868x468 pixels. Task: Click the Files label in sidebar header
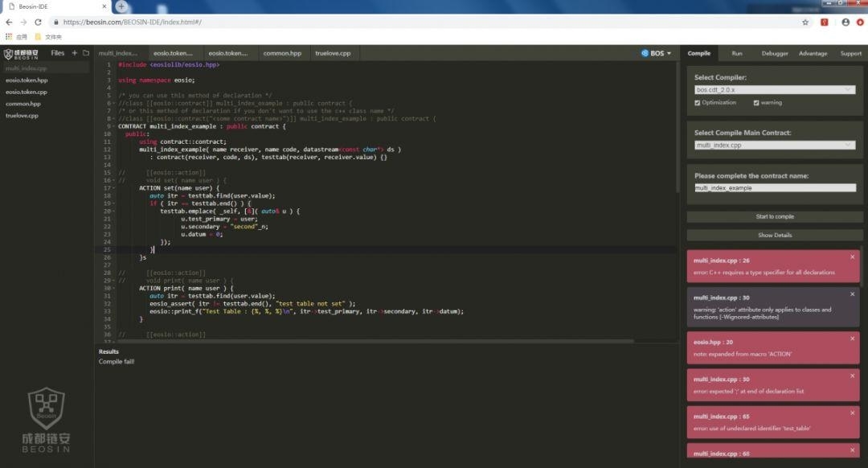click(x=58, y=53)
